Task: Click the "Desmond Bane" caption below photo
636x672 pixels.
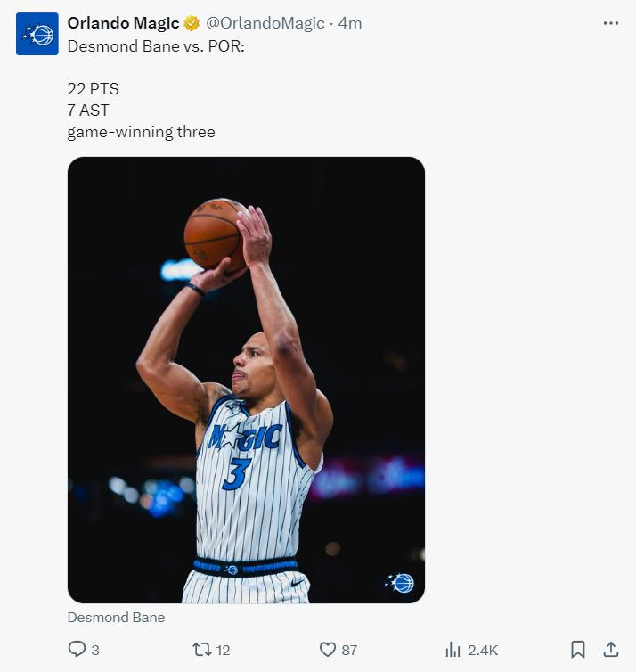Action: click(116, 617)
